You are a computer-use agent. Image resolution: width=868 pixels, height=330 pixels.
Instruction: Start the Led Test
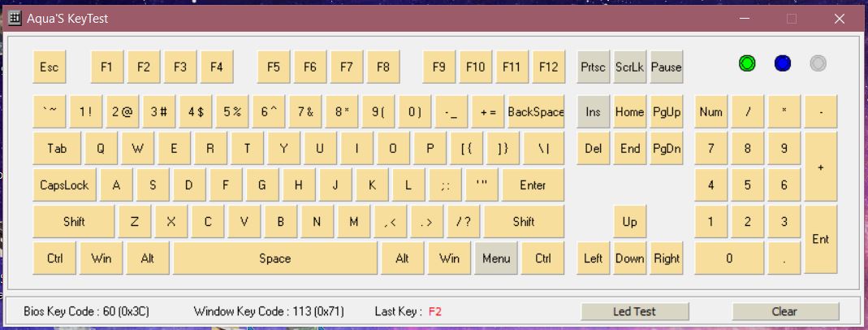point(634,311)
